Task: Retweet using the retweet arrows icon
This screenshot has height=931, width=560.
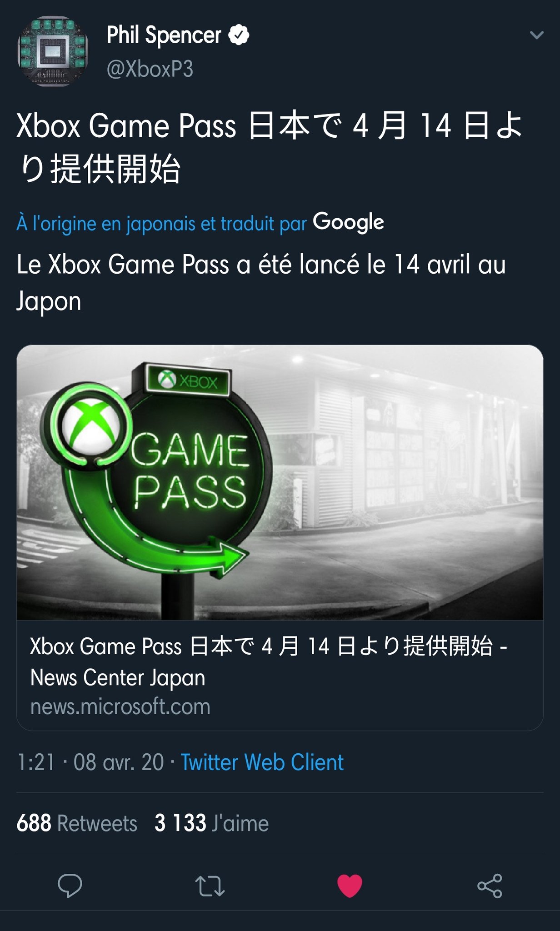Action: click(x=210, y=886)
